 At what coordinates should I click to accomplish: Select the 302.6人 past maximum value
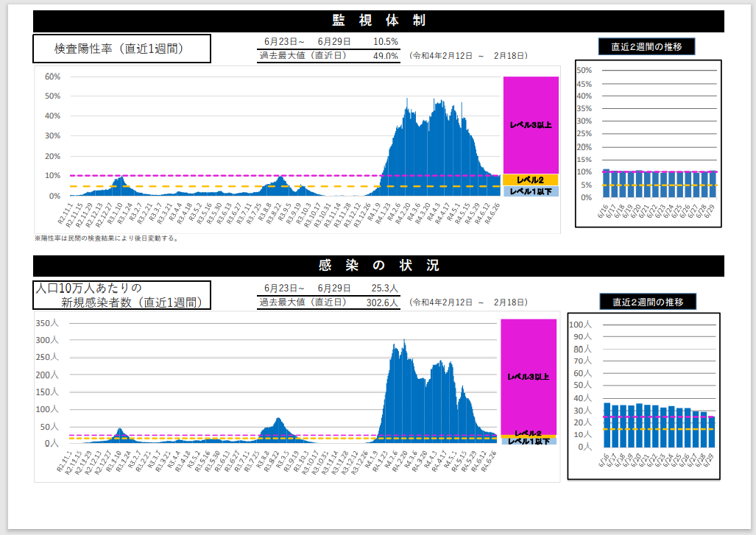(382, 302)
